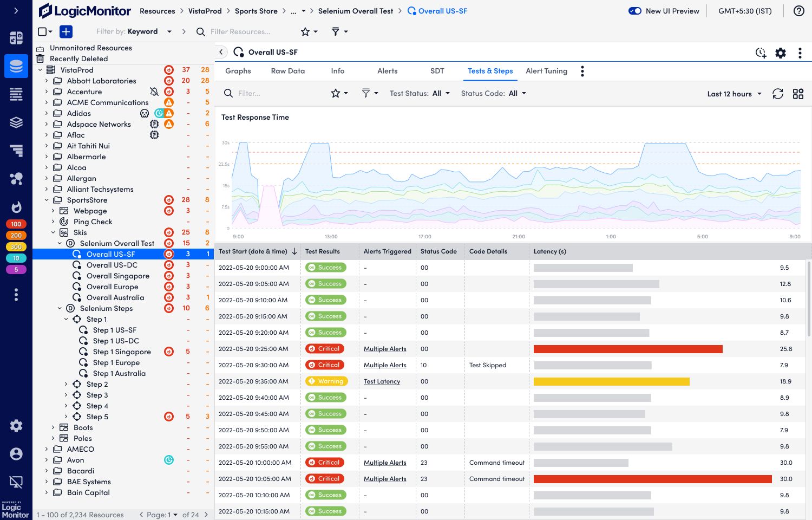Click the 200 error alerts badge
The height and width of the screenshot is (520, 812).
click(x=16, y=235)
